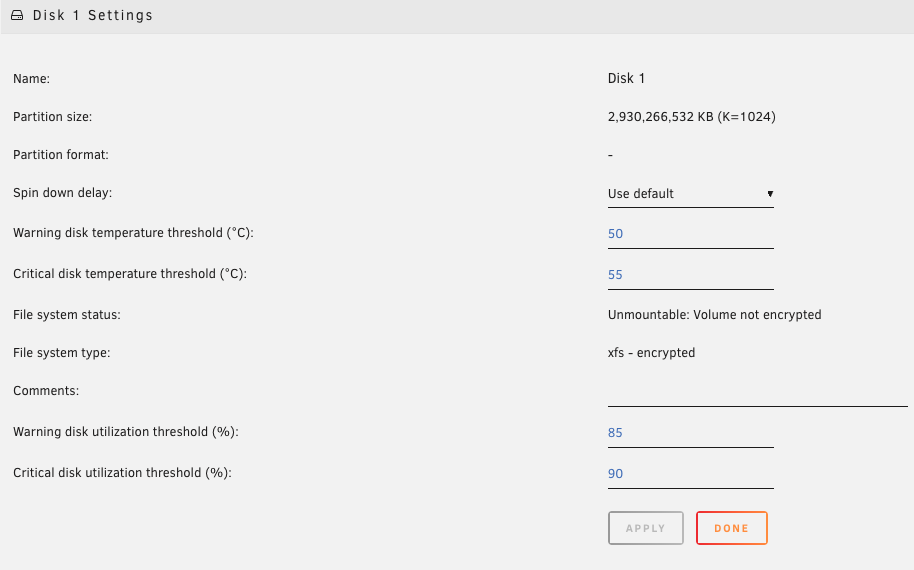Click the 'Partition format:' label

click(61, 155)
